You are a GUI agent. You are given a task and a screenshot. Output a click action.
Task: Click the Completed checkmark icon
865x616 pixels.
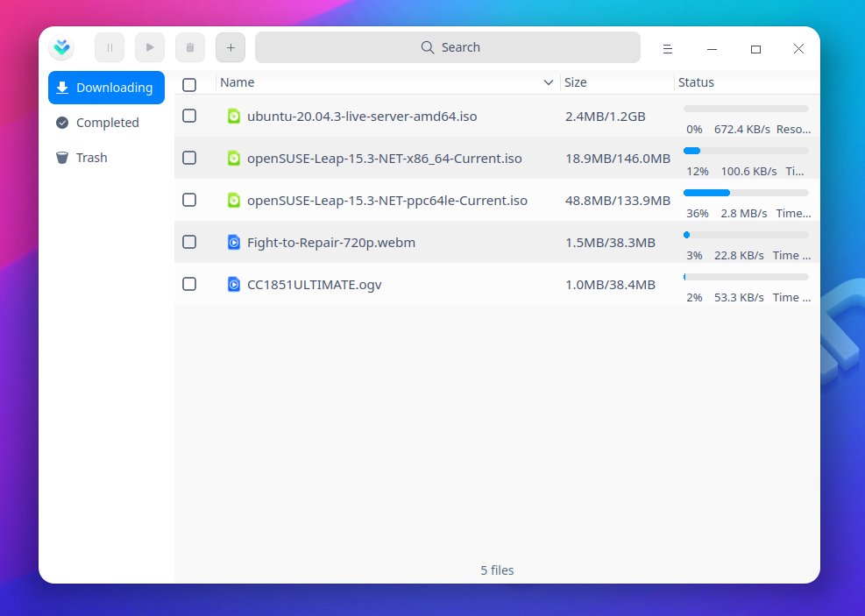pyautogui.click(x=62, y=123)
